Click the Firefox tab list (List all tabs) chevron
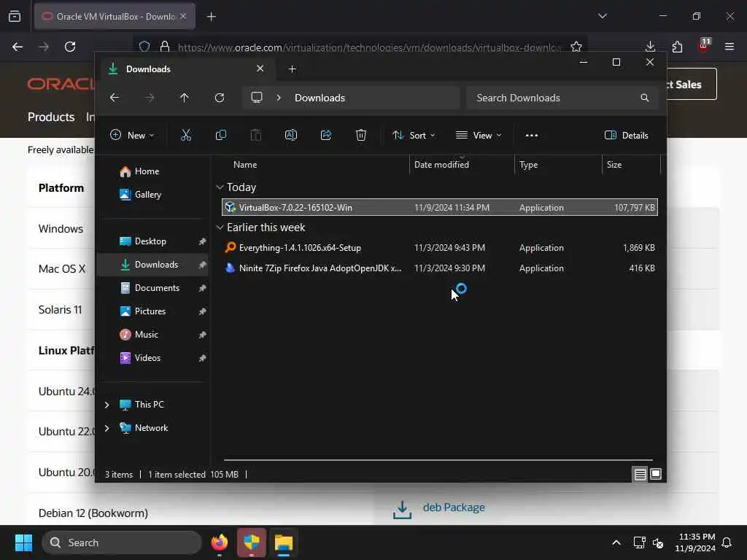 click(x=602, y=16)
